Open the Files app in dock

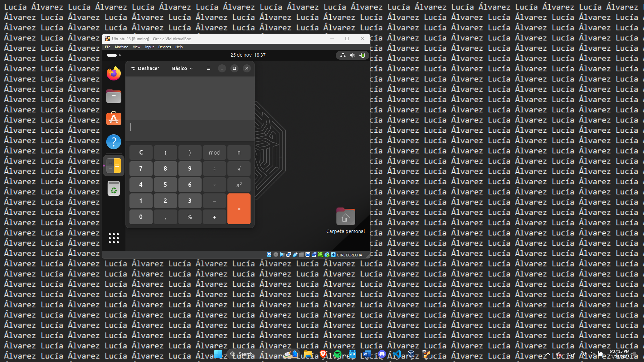114,97
